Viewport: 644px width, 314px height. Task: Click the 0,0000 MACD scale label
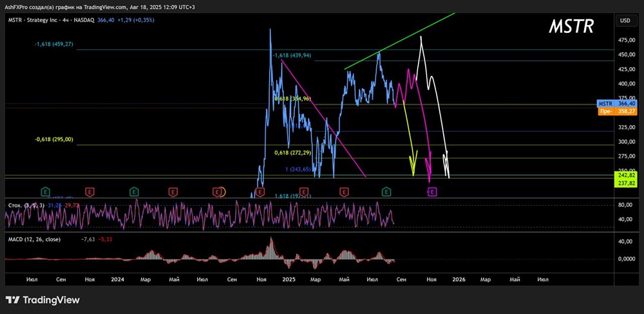click(625, 259)
